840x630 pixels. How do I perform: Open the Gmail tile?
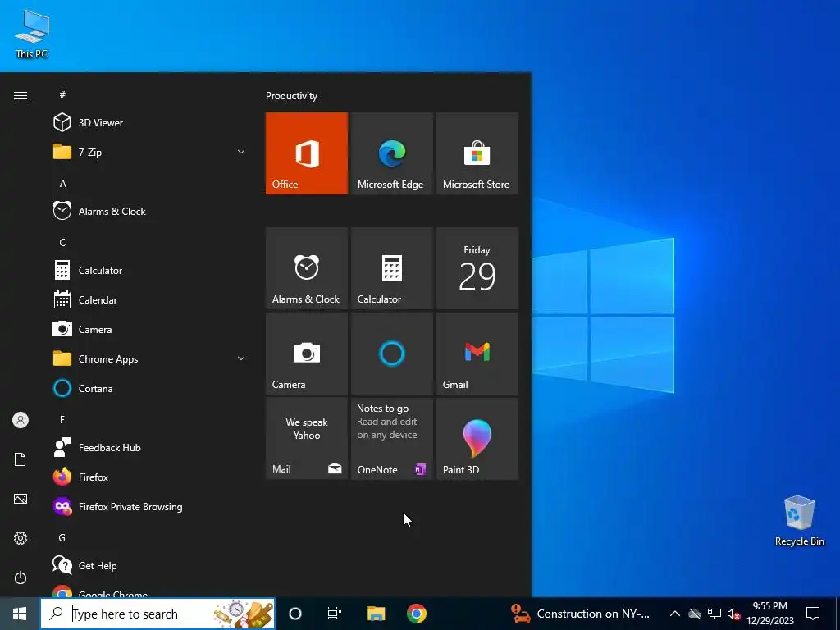pos(477,354)
